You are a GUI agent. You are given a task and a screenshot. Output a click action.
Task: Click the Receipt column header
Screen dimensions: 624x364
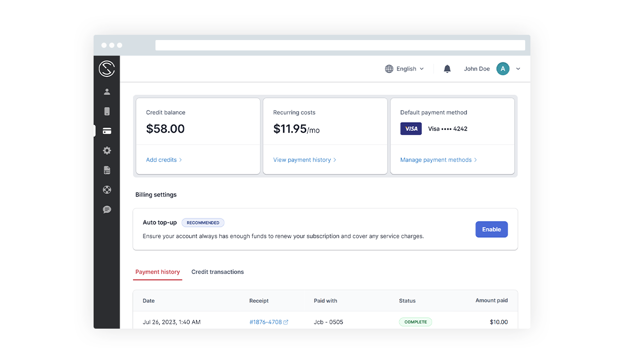coord(259,301)
